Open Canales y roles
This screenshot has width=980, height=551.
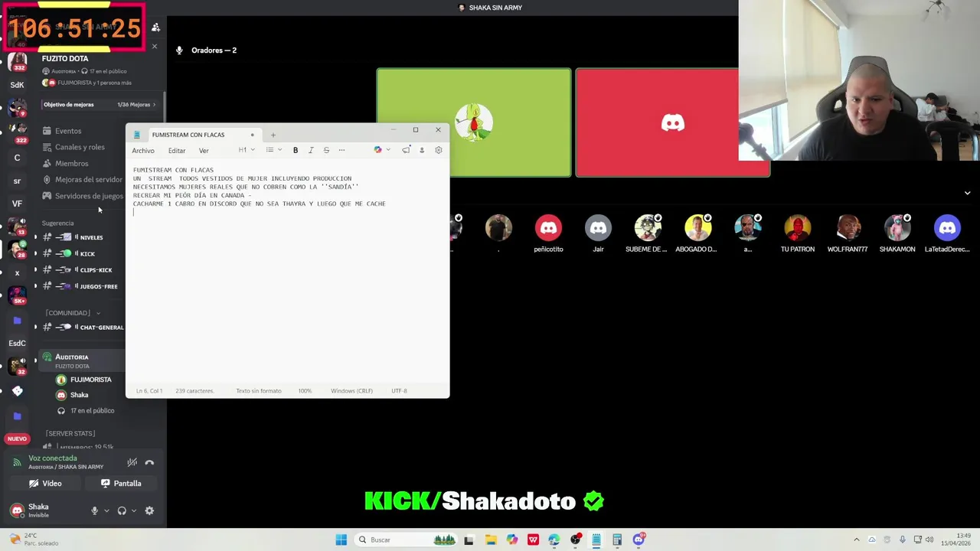[80, 147]
